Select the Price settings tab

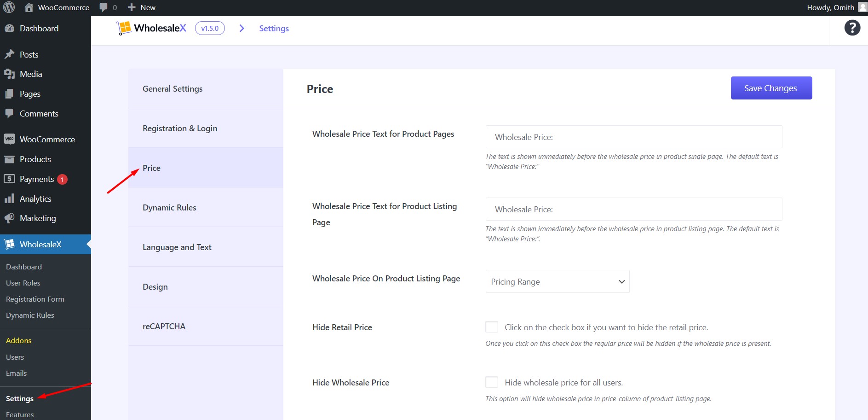click(x=206, y=168)
